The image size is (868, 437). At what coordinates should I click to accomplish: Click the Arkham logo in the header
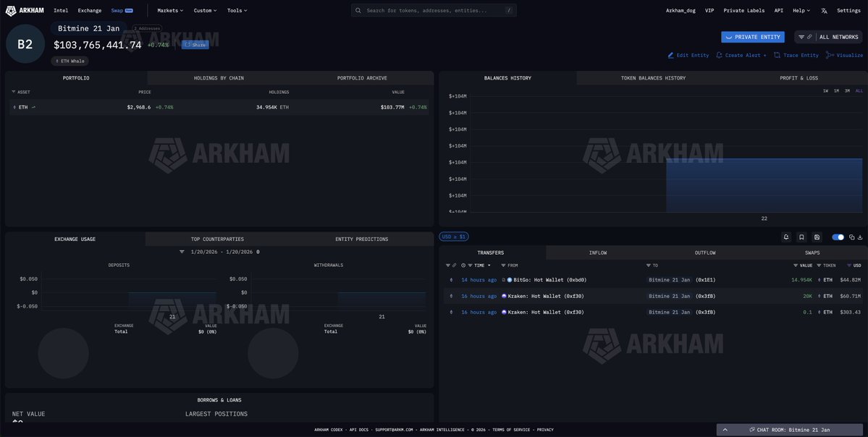click(25, 10)
